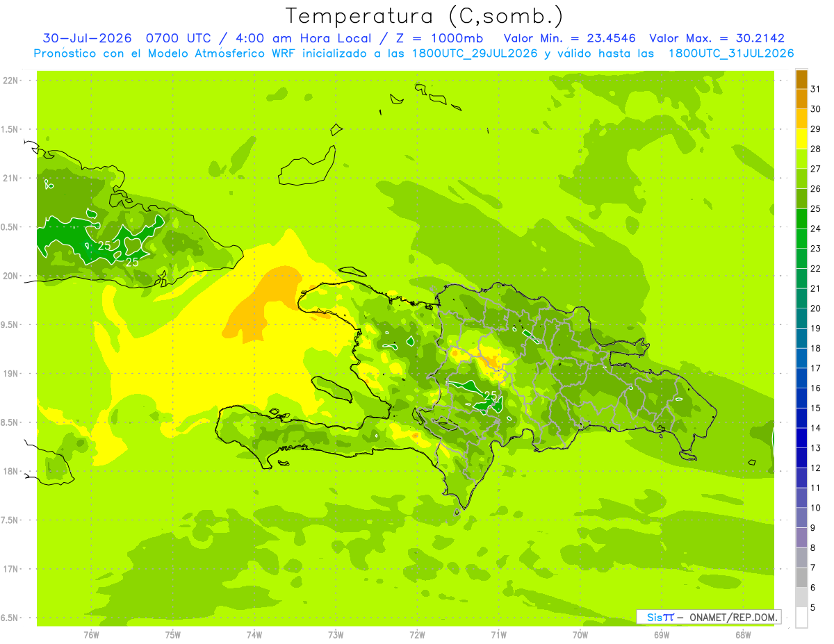Click the '21N' latitude label

pyautogui.click(x=10, y=178)
